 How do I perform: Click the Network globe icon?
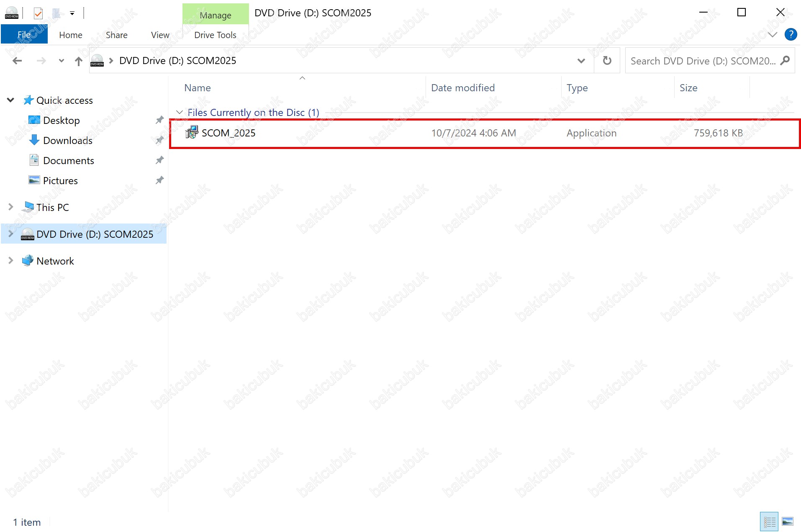coord(28,260)
